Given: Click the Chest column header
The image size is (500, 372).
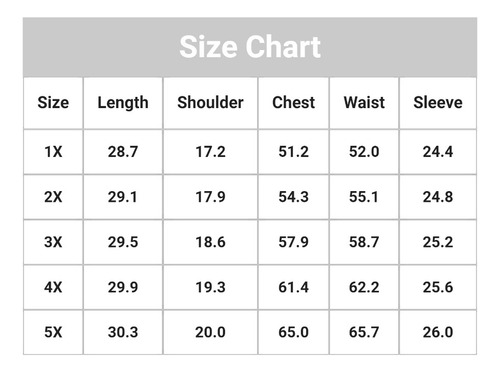Looking at the screenshot, I should click(293, 103).
